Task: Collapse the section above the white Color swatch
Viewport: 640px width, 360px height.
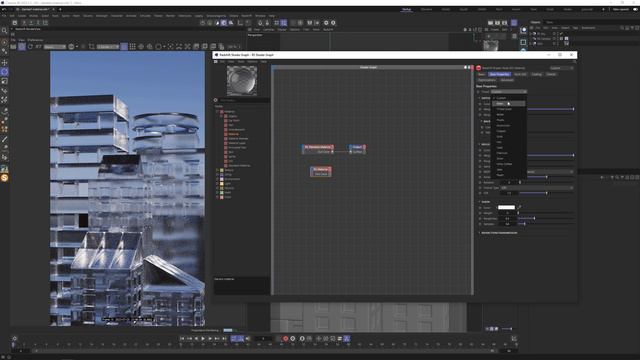Action: tap(479, 202)
